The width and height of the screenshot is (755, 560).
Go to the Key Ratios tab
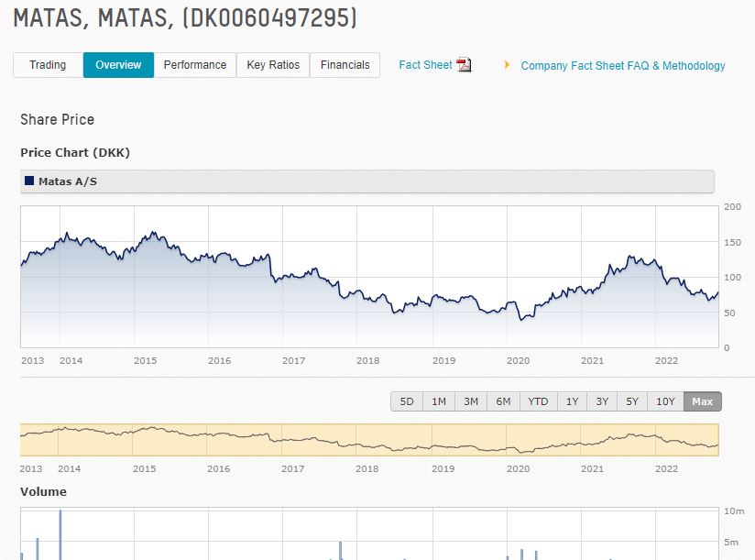click(273, 65)
